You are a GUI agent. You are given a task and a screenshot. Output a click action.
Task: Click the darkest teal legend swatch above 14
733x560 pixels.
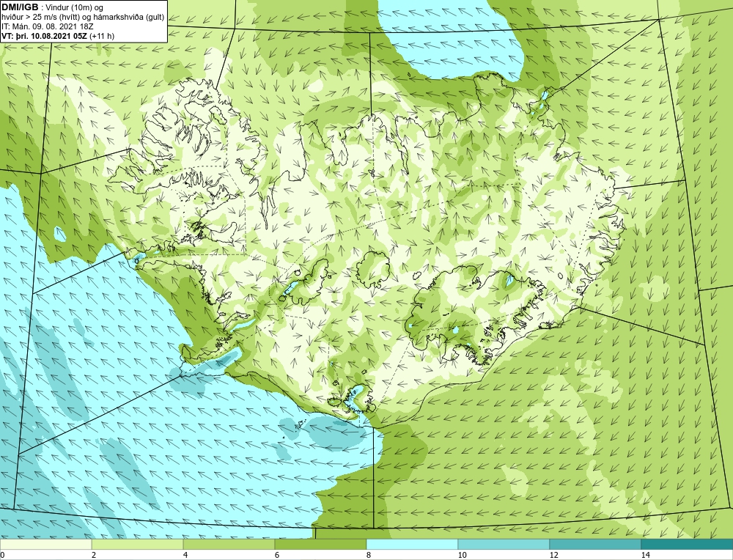point(688,544)
